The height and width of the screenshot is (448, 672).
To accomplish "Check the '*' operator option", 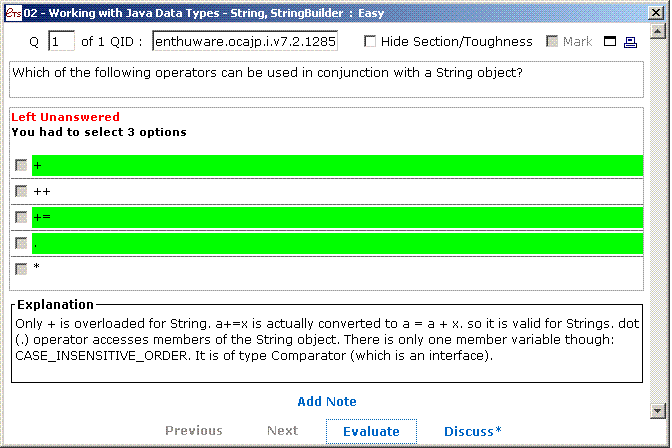I will tap(21, 269).
